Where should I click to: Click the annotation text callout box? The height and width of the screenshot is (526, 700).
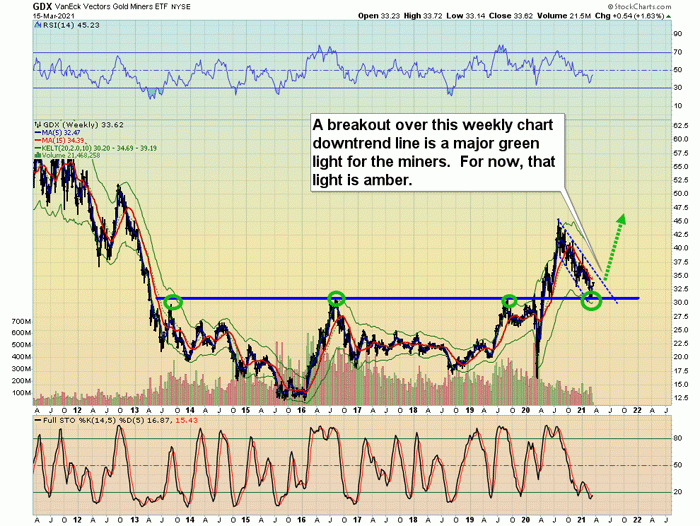(438, 152)
